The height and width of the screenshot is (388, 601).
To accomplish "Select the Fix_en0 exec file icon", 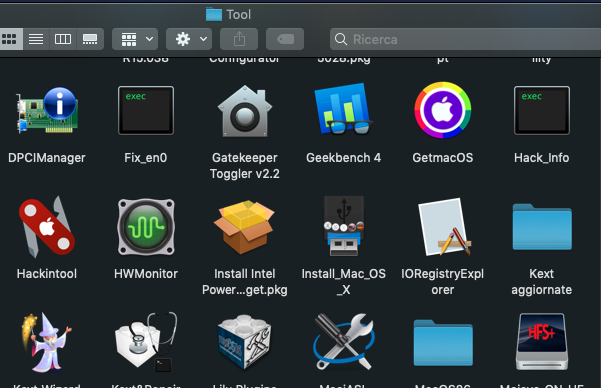I will pos(146,110).
